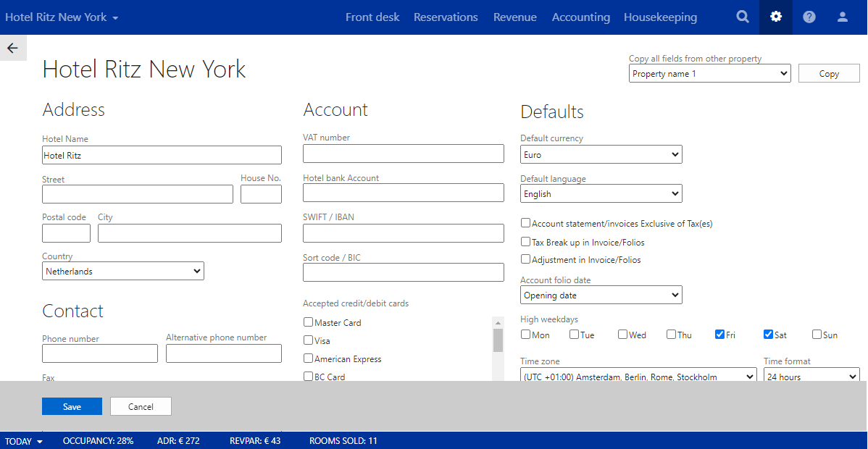
Task: Focus the Phone number field
Action: coord(100,353)
